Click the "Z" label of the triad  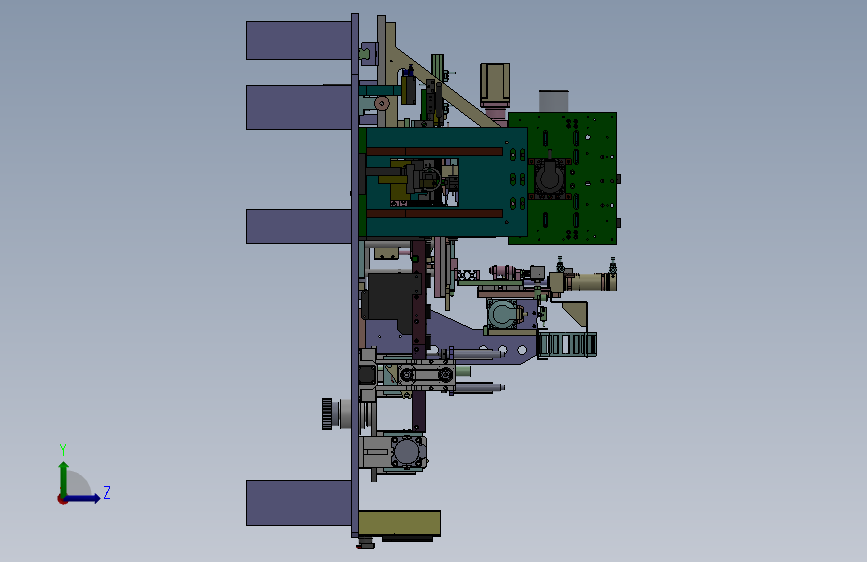tap(107, 492)
